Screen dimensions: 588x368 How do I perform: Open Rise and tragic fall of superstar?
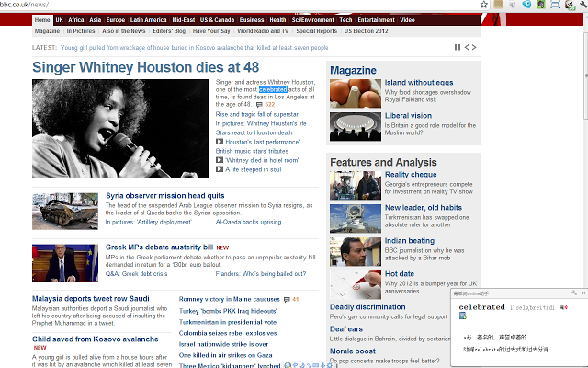coord(257,114)
